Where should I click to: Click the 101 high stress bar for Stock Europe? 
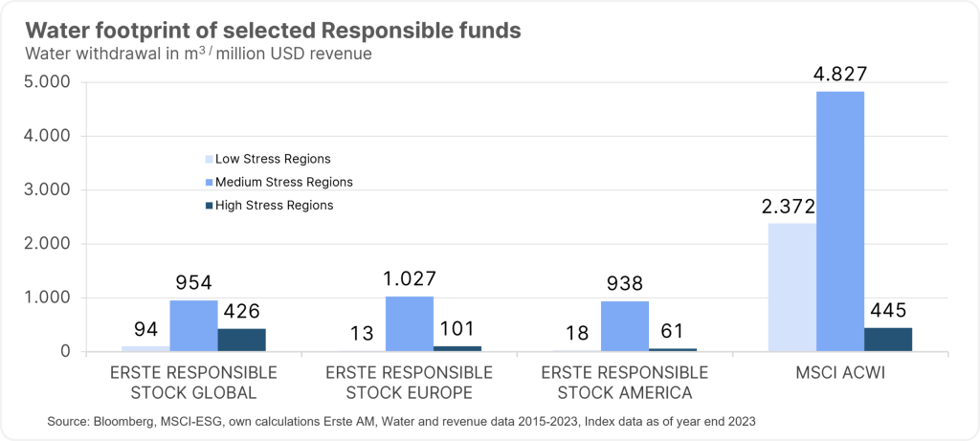pyautogui.click(x=457, y=348)
